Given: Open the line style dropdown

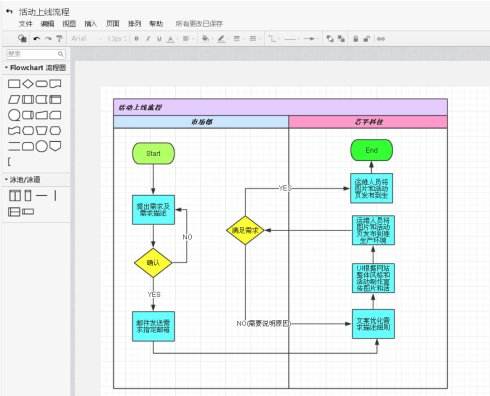Looking at the screenshot, I should (291, 39).
